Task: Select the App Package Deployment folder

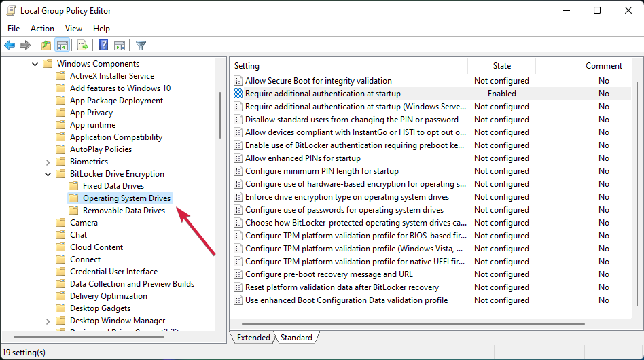Action: (117, 101)
